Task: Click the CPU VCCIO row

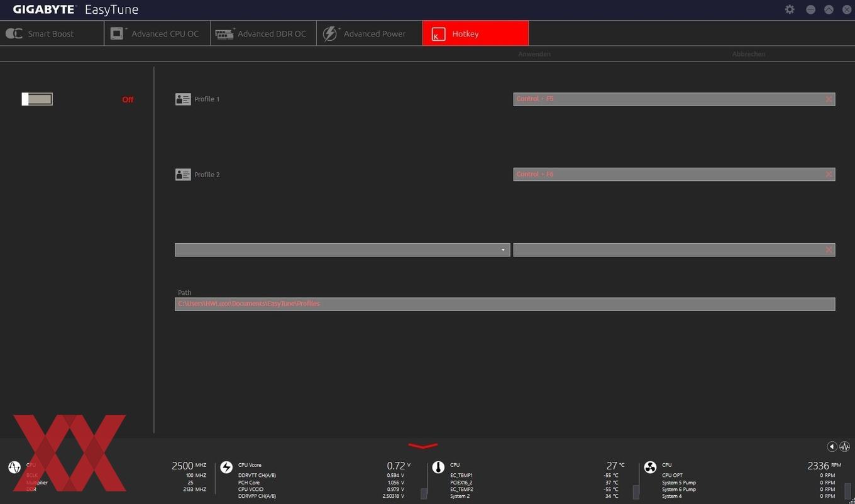Action: 321,490
